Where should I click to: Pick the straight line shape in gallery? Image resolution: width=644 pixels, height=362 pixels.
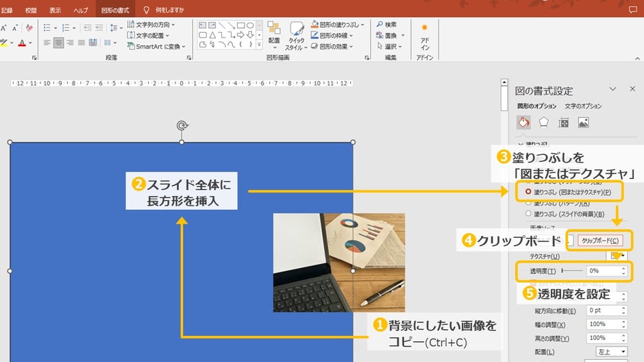(x=221, y=25)
